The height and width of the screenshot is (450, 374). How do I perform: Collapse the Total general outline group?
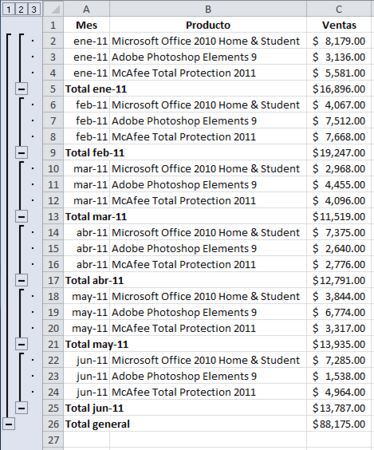9,424
